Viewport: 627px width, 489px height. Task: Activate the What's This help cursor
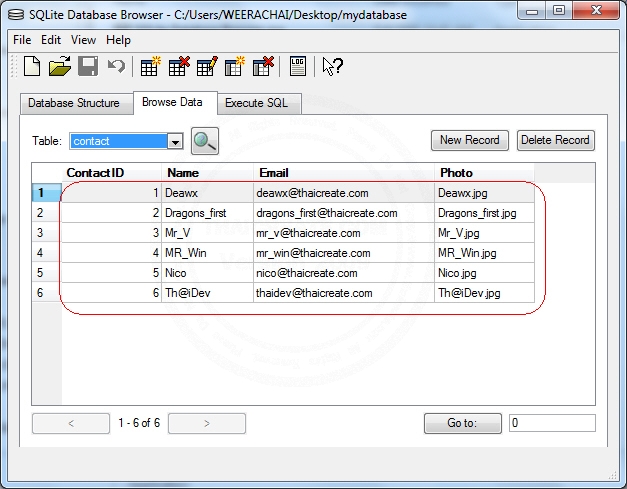point(332,66)
